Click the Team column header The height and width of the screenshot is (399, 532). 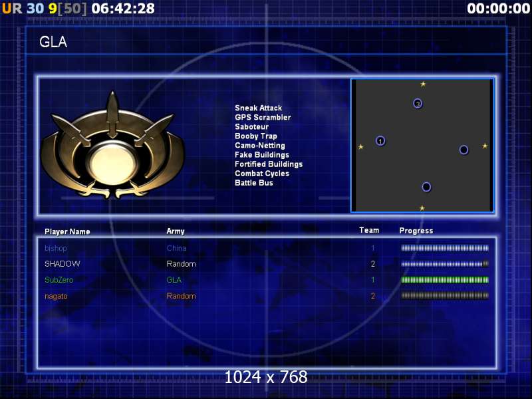(x=369, y=230)
